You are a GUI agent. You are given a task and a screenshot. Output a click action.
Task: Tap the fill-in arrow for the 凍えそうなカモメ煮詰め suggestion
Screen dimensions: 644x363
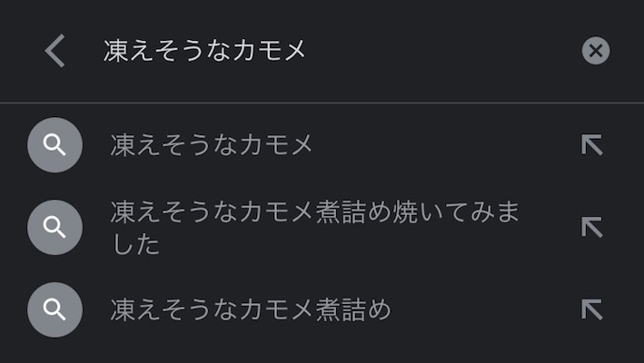tap(591, 309)
